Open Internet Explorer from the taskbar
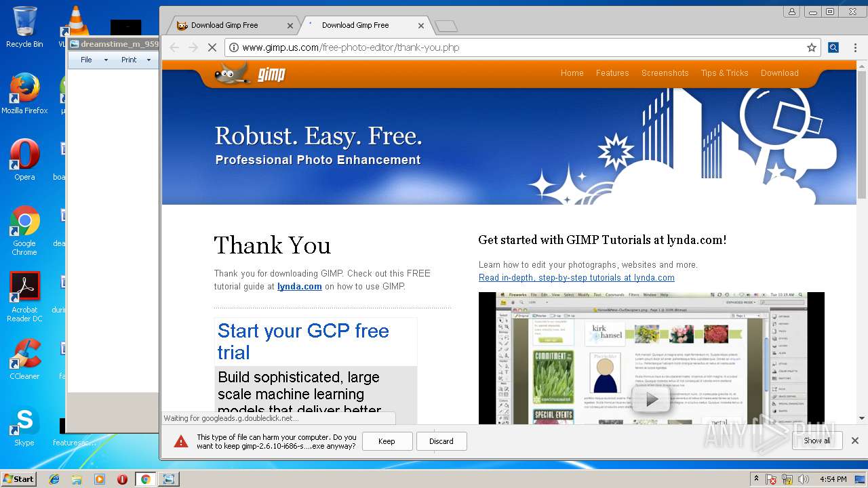Viewport: 868px width, 488px height. pos(54,479)
